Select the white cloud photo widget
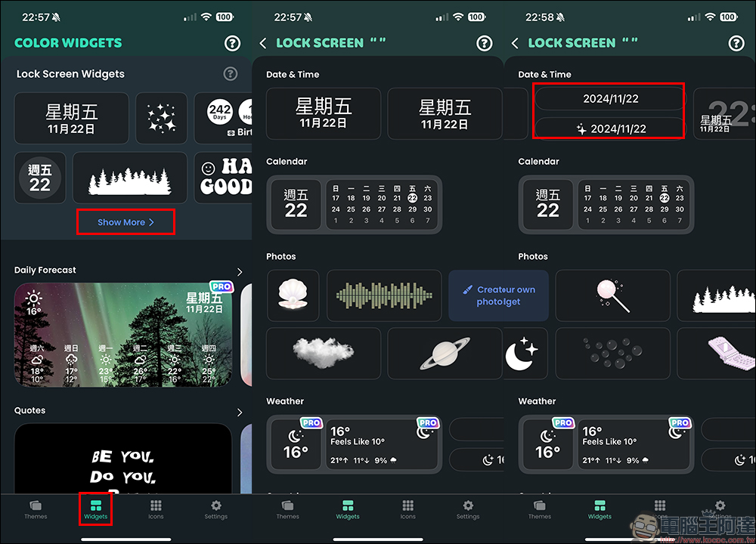 324,353
